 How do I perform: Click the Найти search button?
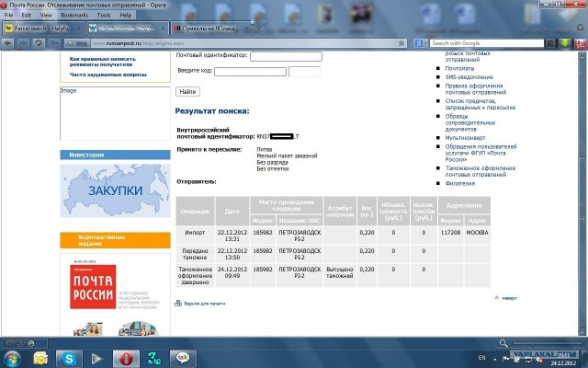click(x=187, y=91)
